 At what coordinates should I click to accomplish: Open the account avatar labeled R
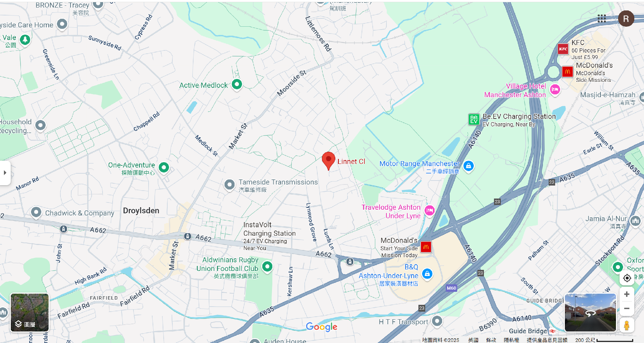coord(626,19)
